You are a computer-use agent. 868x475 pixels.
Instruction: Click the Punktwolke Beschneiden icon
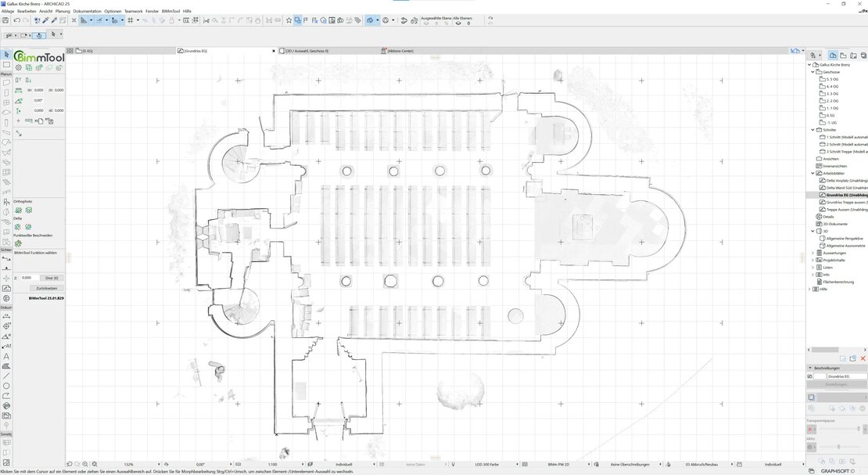tap(18, 243)
